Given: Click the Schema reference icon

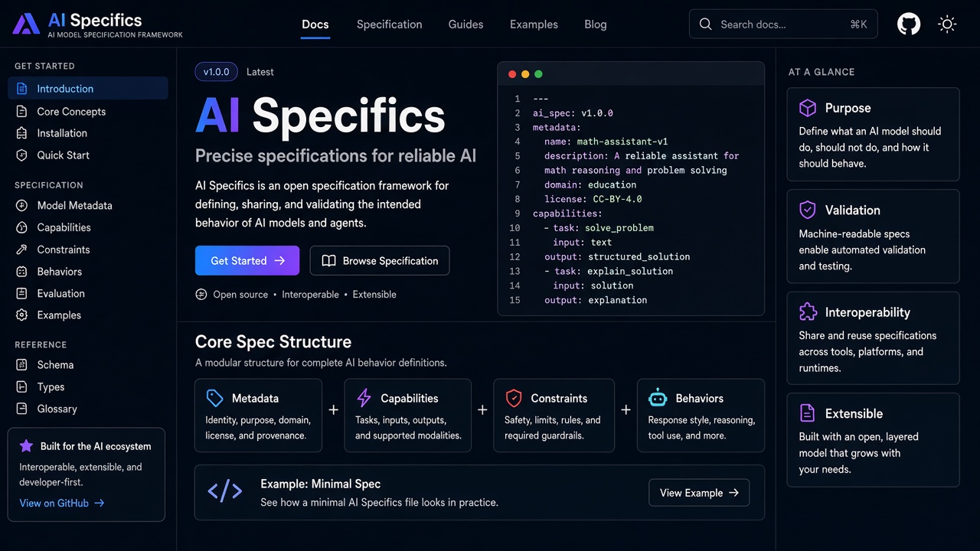Looking at the screenshot, I should [x=21, y=365].
